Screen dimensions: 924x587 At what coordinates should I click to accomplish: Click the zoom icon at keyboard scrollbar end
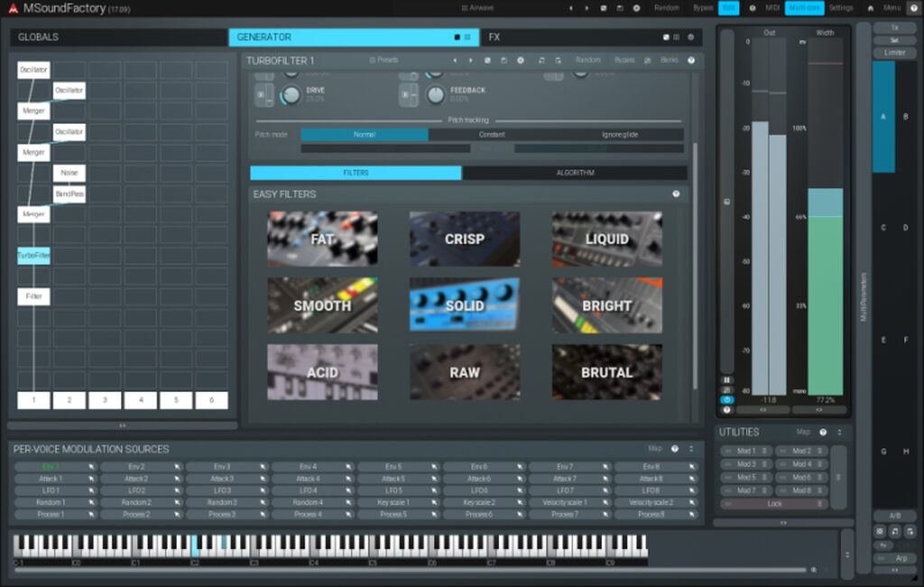(x=814, y=570)
